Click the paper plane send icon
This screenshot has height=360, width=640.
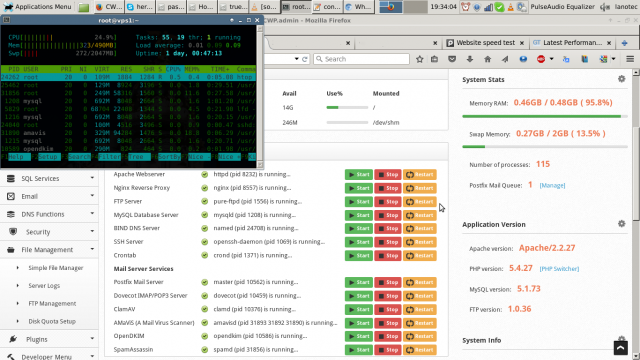pos(505,59)
